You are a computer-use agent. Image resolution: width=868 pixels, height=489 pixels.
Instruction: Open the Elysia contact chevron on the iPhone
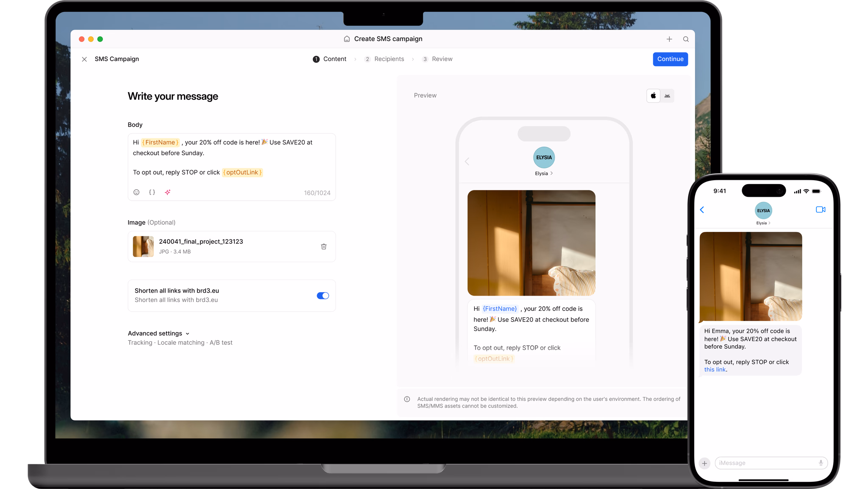(769, 223)
